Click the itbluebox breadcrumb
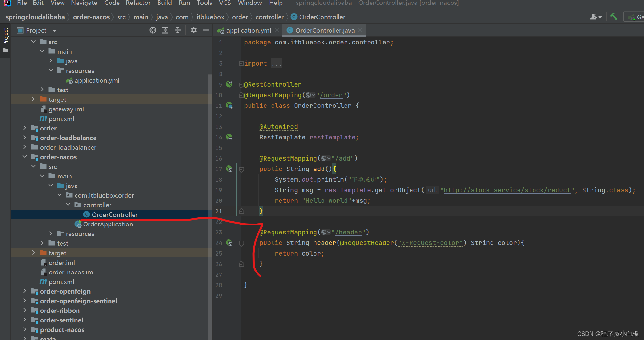Image resolution: width=644 pixels, height=340 pixels. point(210,17)
